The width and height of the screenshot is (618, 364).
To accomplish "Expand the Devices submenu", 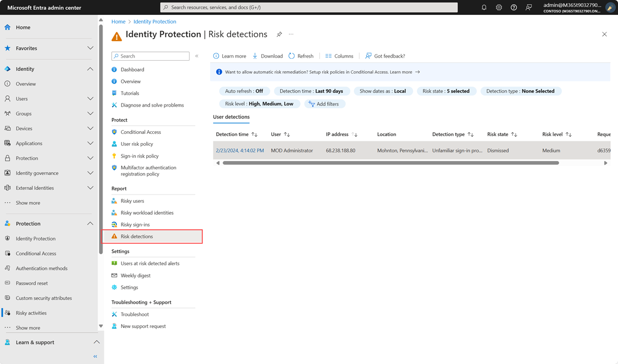I will click(x=90, y=128).
